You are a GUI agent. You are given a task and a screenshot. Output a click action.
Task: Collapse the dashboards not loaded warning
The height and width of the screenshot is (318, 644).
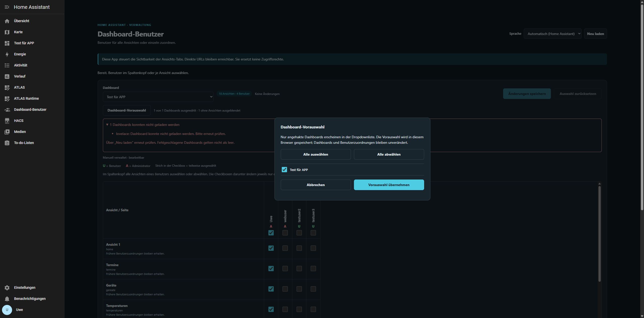[x=143, y=125]
